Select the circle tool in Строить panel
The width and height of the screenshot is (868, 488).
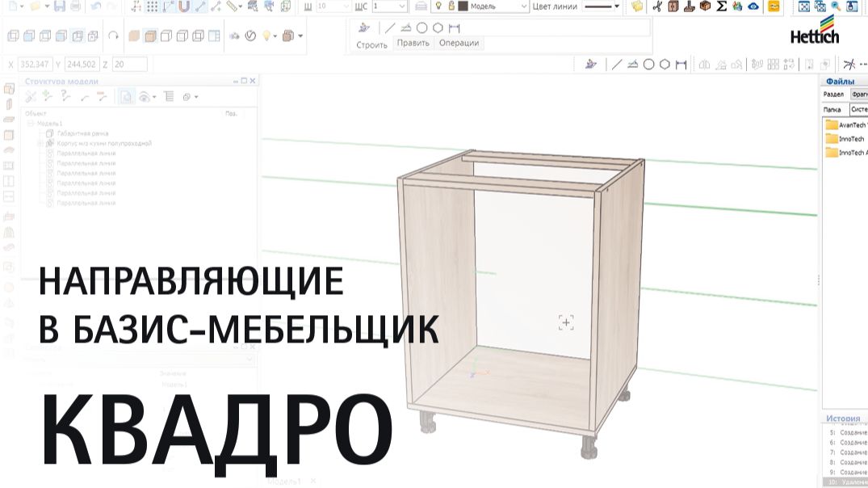coord(421,27)
